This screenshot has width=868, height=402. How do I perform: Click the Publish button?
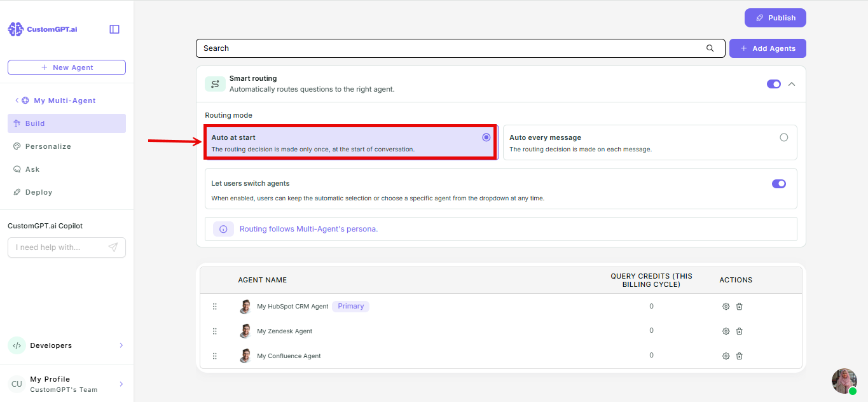(775, 18)
